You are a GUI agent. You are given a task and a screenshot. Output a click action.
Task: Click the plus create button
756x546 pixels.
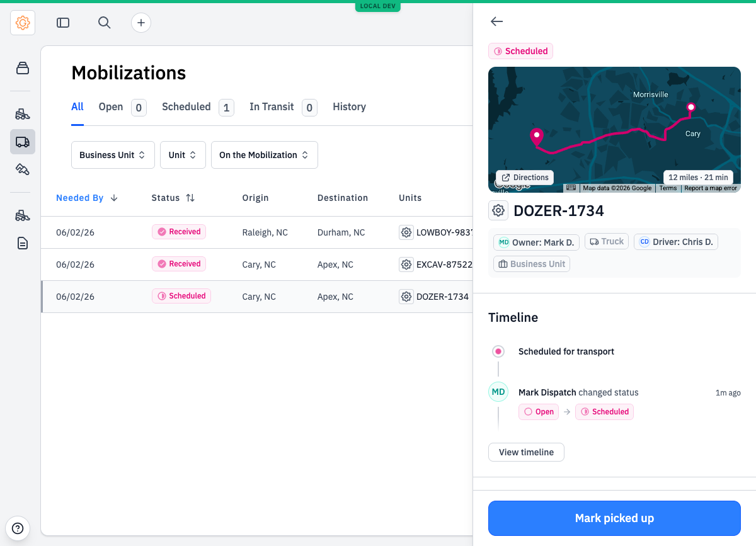pos(141,23)
